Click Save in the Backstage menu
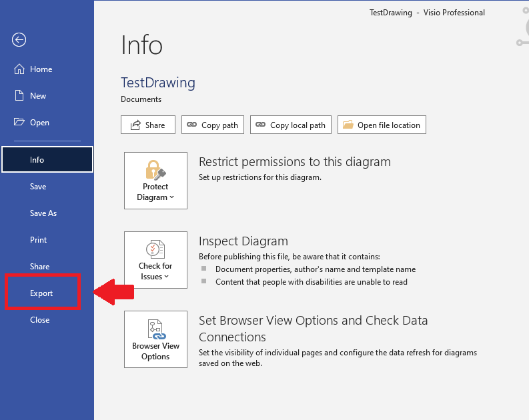Image resolution: width=529 pixels, height=420 pixels. (47, 187)
